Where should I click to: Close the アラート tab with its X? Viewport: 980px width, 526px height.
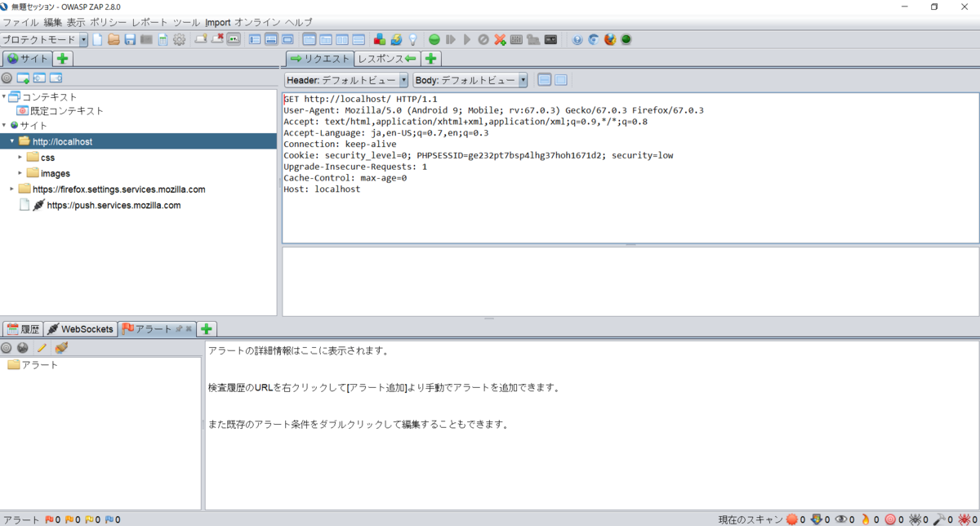click(189, 329)
